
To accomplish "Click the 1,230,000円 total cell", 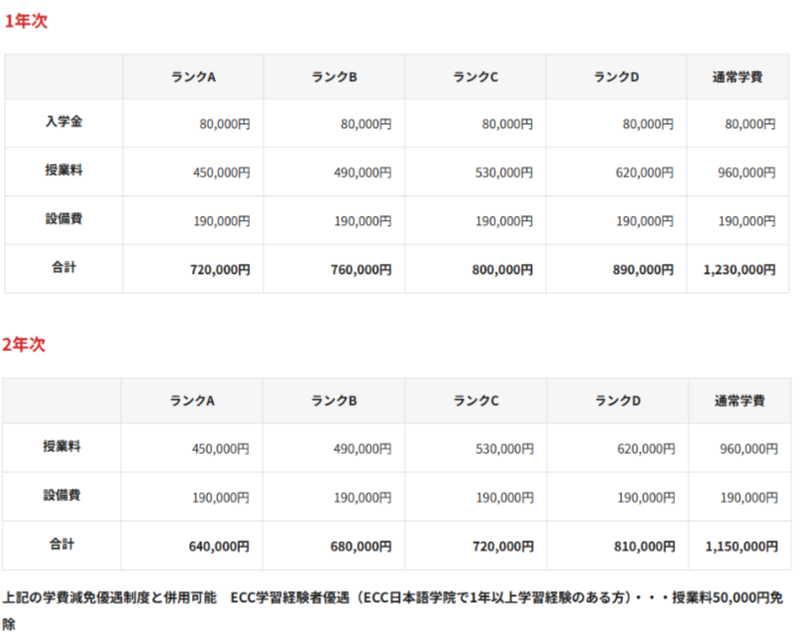I will 739,268.
